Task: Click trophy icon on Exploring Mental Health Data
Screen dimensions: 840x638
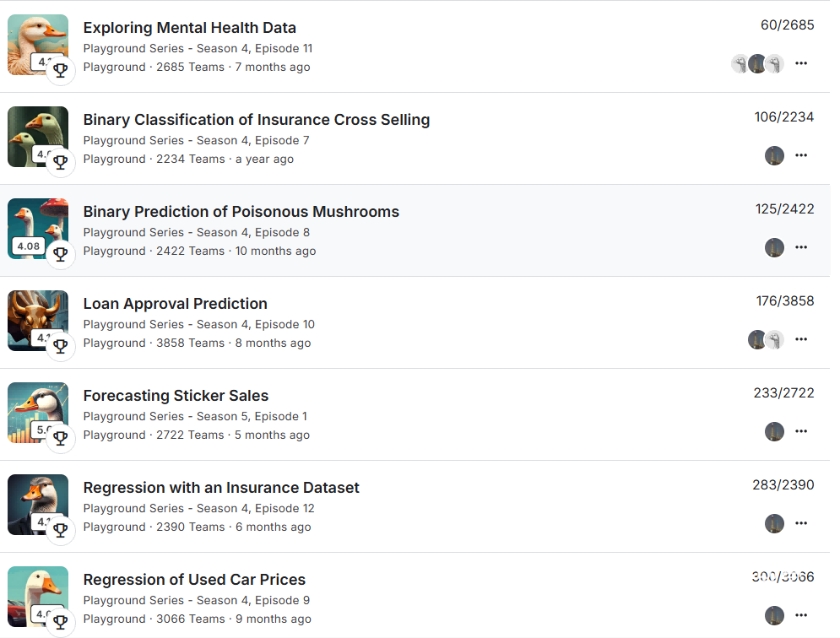Action: [x=61, y=70]
